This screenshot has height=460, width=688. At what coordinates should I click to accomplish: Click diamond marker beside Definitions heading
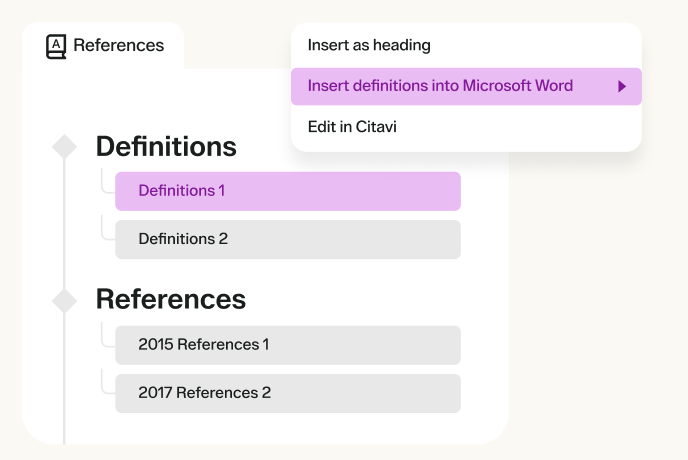[x=64, y=147]
